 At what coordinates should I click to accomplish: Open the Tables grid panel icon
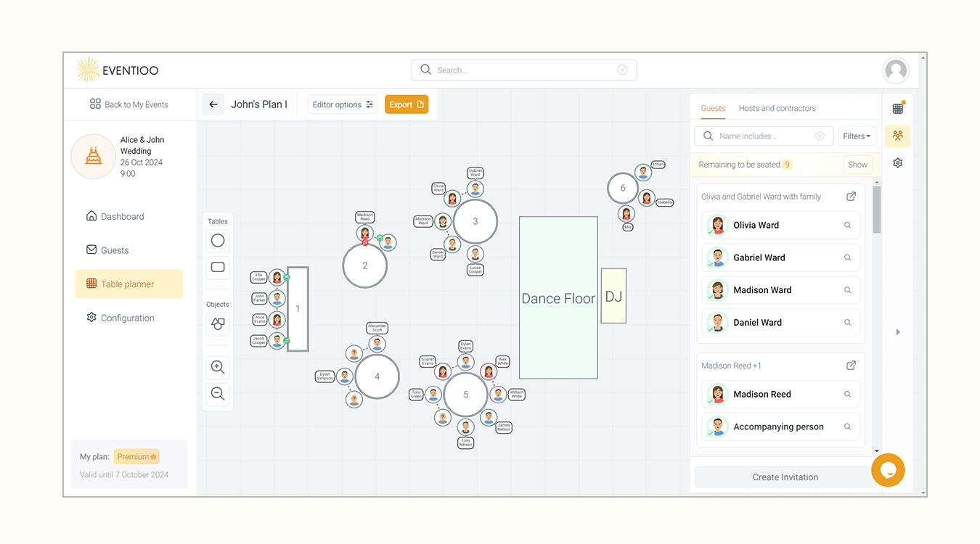pos(897,107)
